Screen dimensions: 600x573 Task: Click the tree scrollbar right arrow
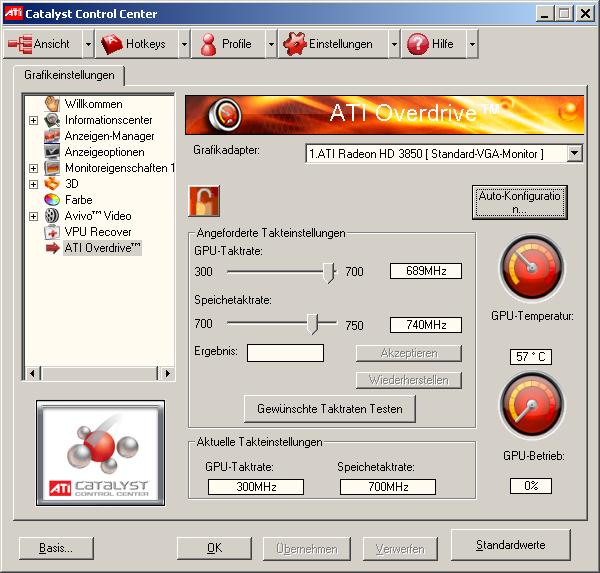pyautogui.click(x=167, y=373)
